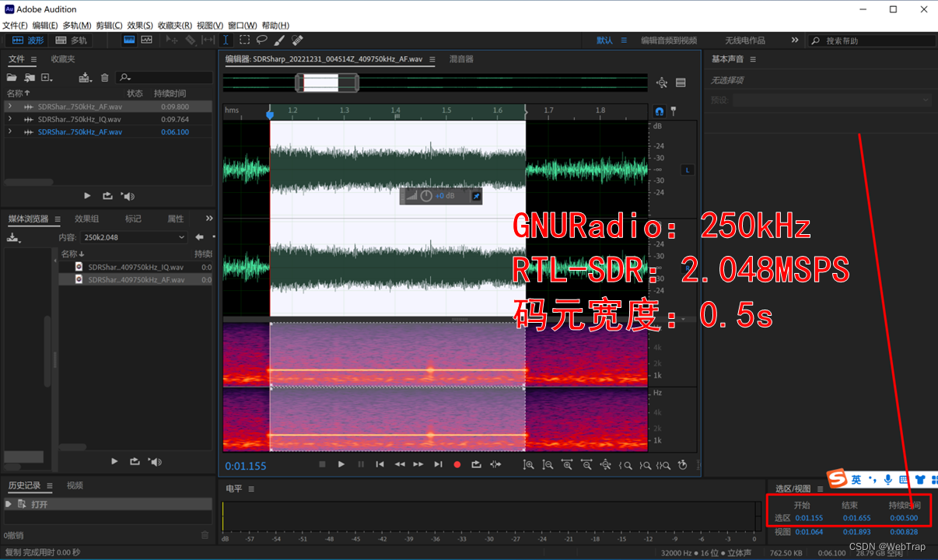The image size is (938, 560).
Task: Start recording with red record button
Action: pos(457,464)
